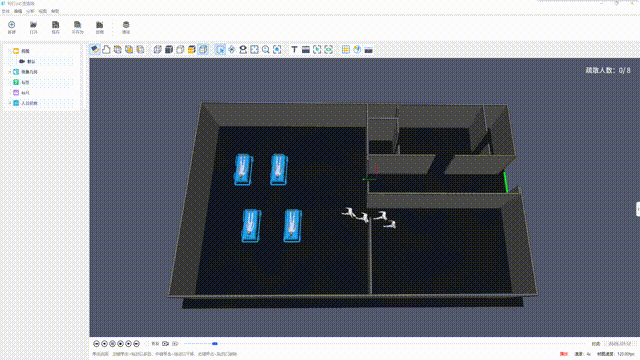Select the text label T tool

294,49
